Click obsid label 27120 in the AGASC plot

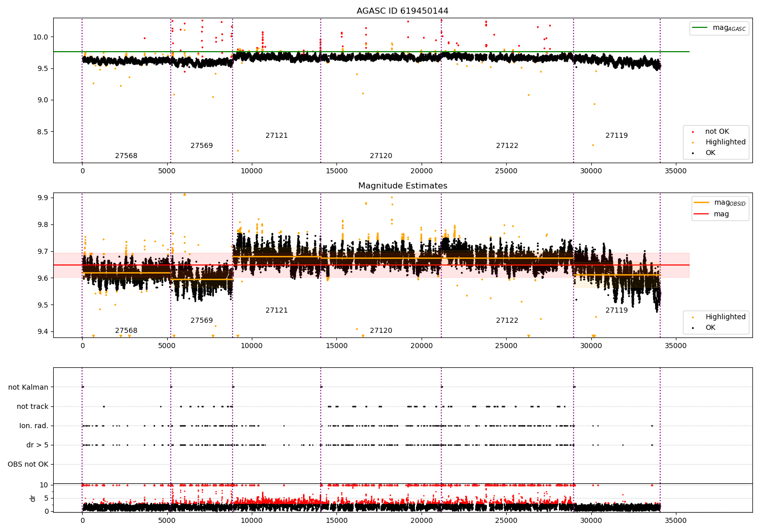[381, 156]
